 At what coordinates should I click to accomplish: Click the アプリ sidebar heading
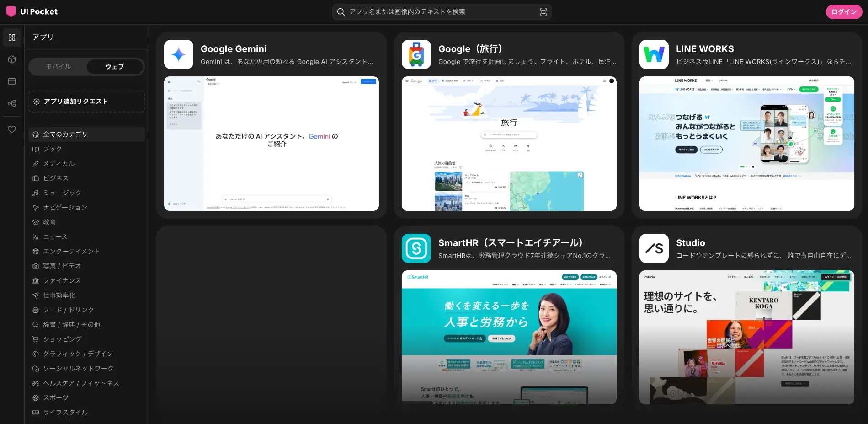(43, 38)
